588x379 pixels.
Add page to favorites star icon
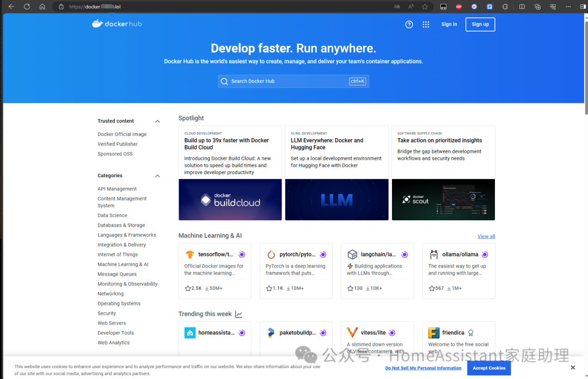click(425, 7)
